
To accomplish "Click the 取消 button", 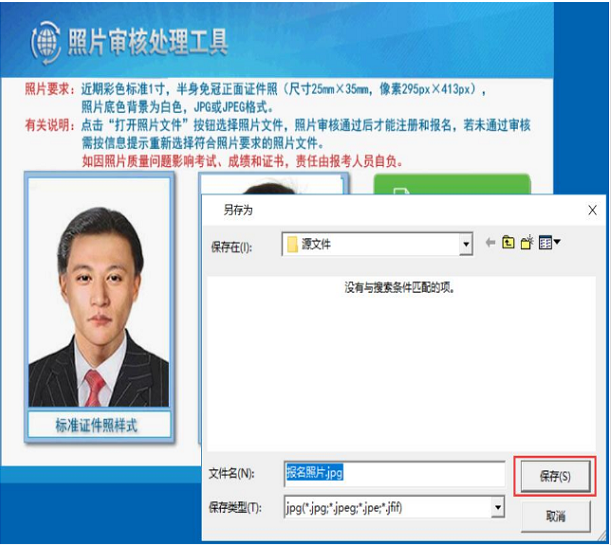I will click(x=554, y=516).
